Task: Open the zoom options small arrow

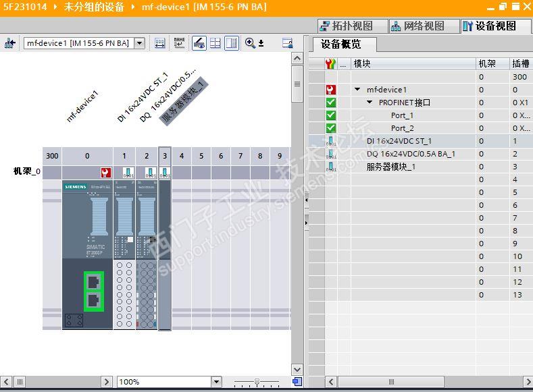Action: pos(261,43)
